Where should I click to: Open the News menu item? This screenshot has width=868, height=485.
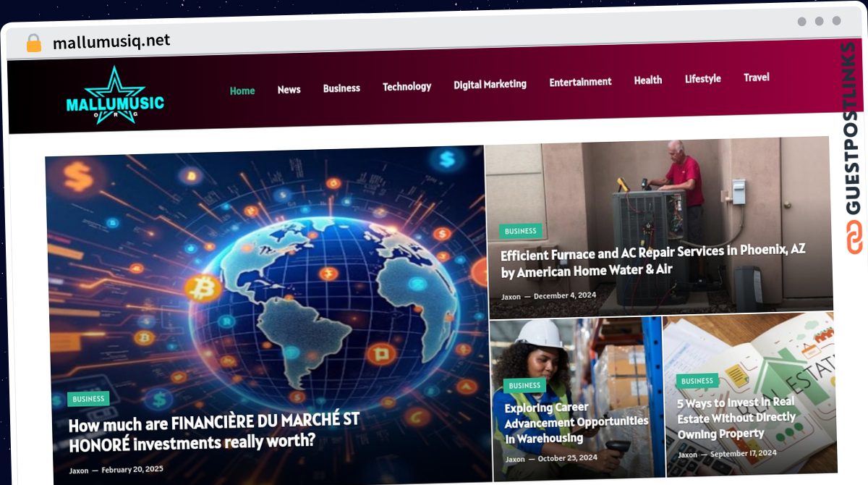coord(289,90)
